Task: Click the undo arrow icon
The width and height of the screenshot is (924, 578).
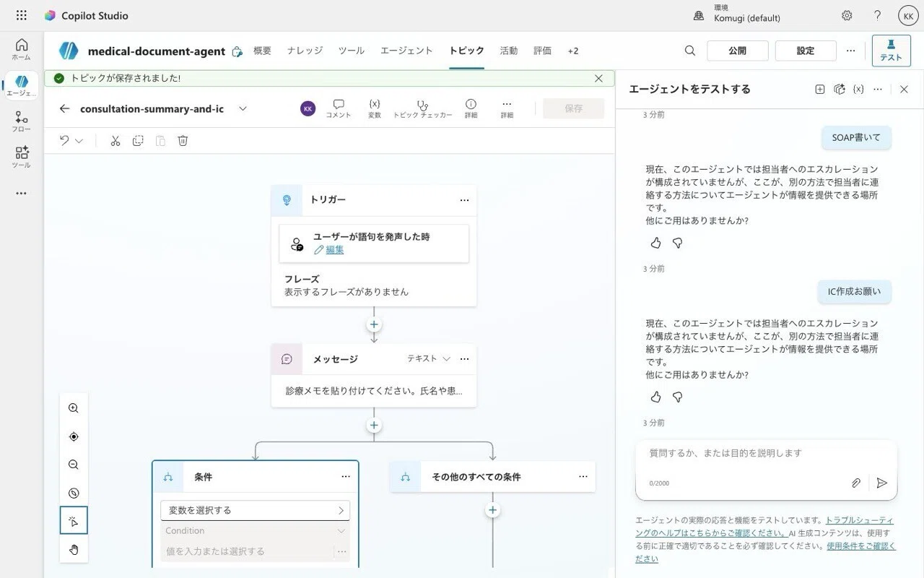Action: coord(64,141)
